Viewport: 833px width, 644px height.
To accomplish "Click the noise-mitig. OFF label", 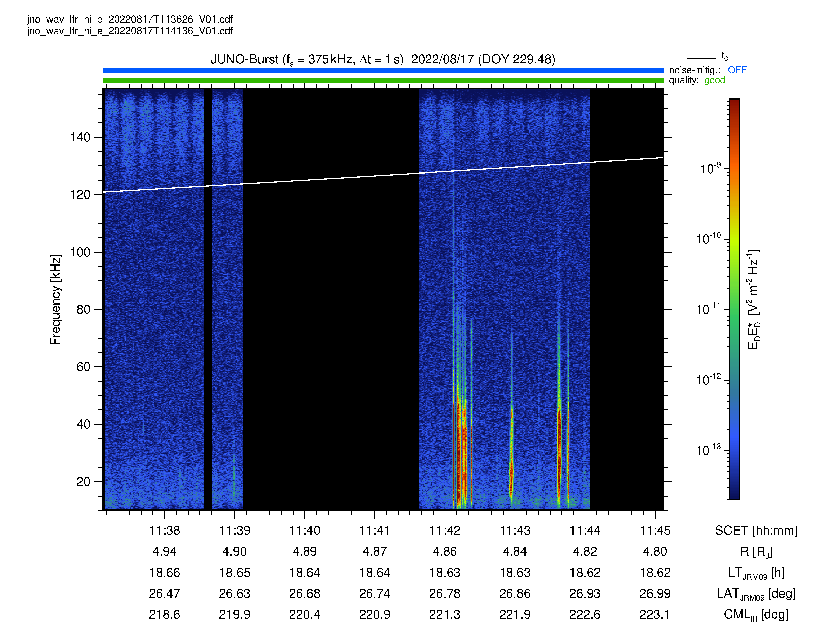I will pos(737,70).
